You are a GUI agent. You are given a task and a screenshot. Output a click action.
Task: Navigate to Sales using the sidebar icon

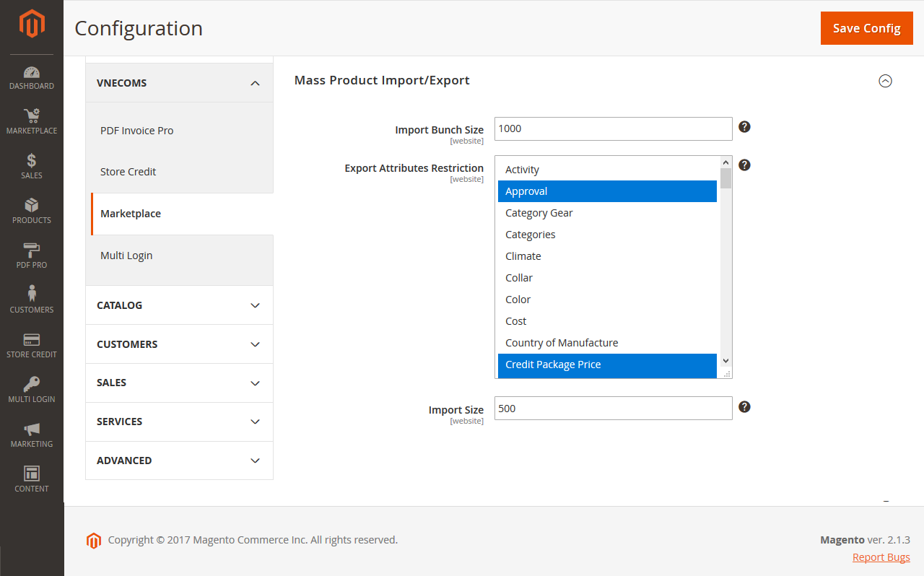31,165
